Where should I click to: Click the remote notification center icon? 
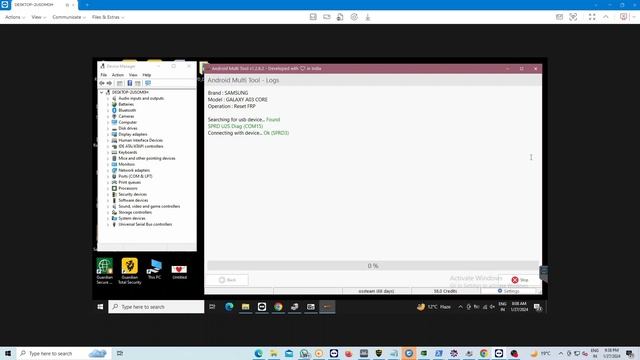click(x=538, y=307)
